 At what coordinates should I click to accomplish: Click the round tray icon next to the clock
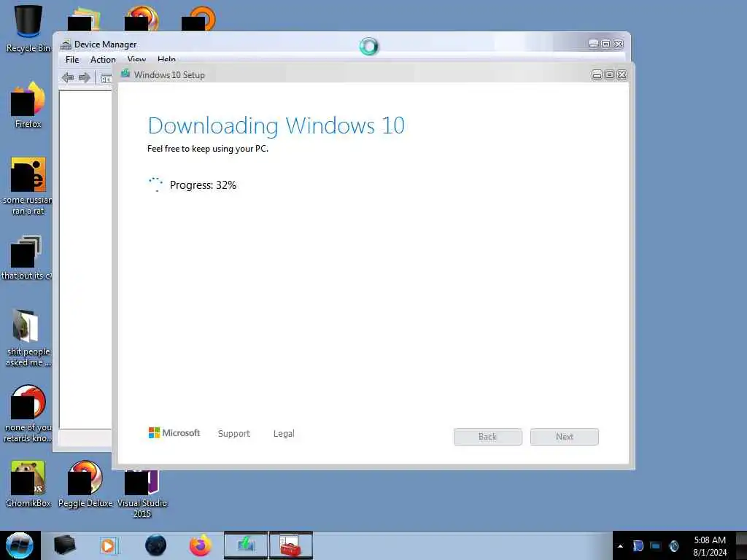pyautogui.click(x=673, y=546)
